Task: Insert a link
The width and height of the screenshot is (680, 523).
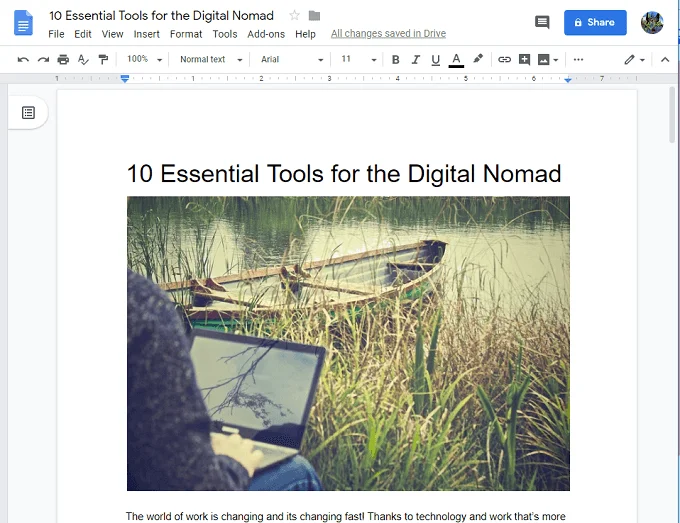Action: click(504, 59)
